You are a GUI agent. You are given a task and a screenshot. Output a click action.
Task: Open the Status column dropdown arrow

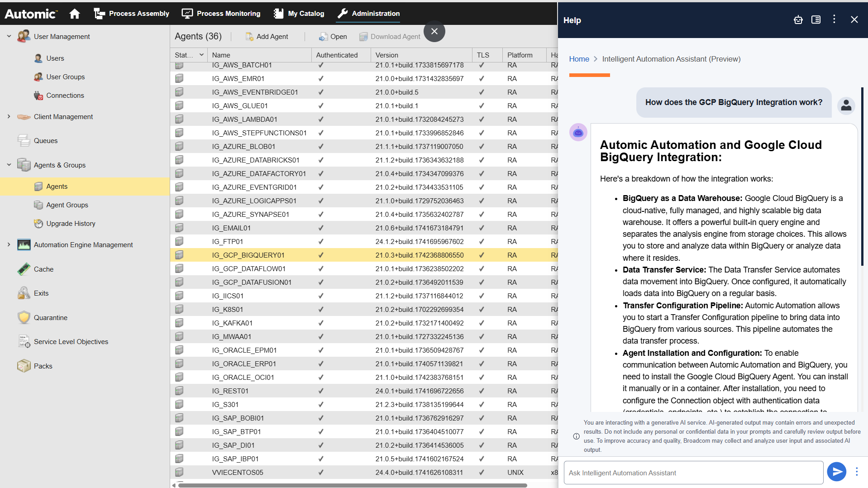201,55
